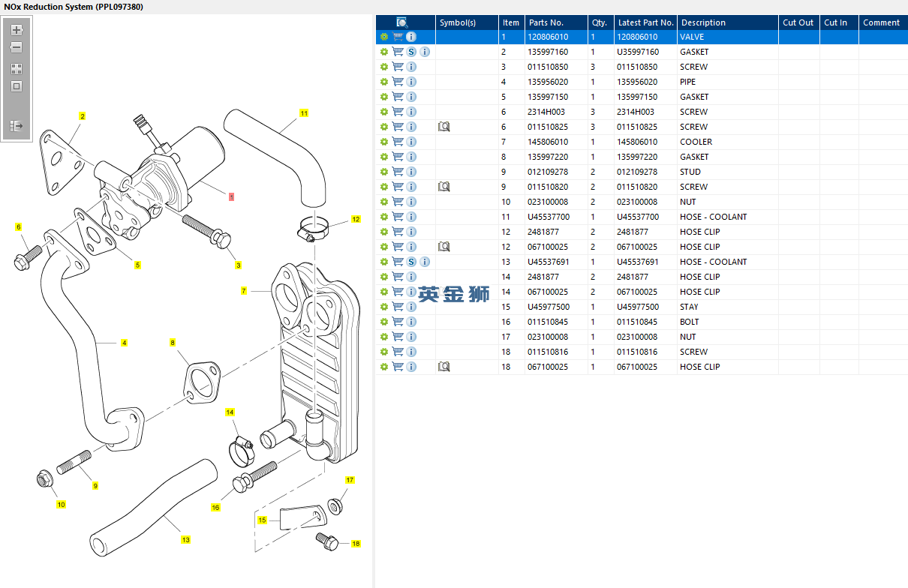Click S icon on HOSE - COOLANT item 13
The image size is (908, 588).
(411, 262)
